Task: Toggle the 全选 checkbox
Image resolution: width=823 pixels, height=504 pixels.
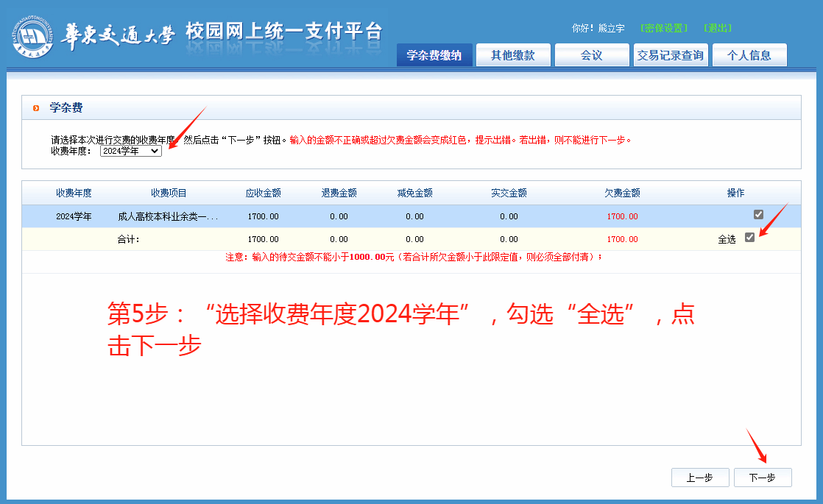Action: (749, 238)
